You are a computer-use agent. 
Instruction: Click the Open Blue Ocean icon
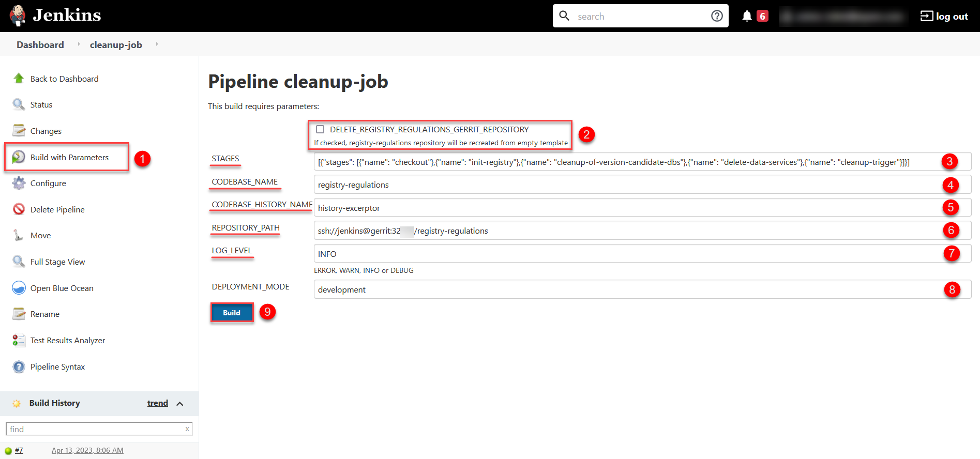tap(19, 288)
